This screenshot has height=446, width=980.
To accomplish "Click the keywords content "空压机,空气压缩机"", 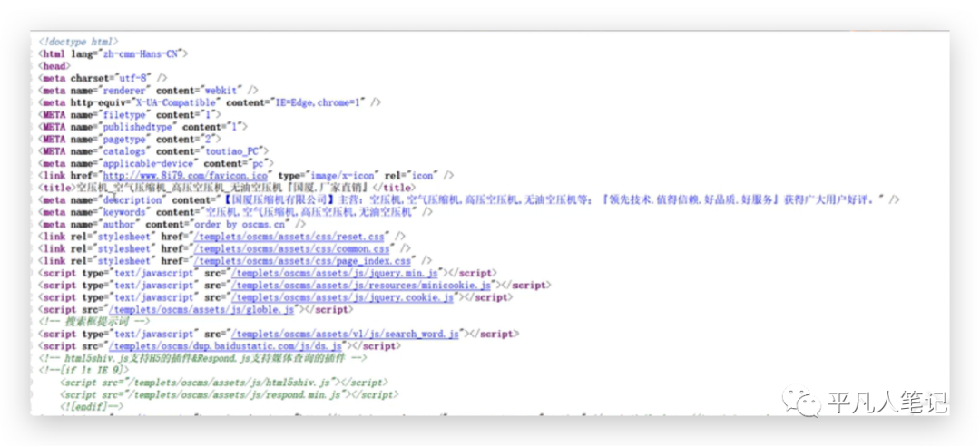I will (x=250, y=212).
